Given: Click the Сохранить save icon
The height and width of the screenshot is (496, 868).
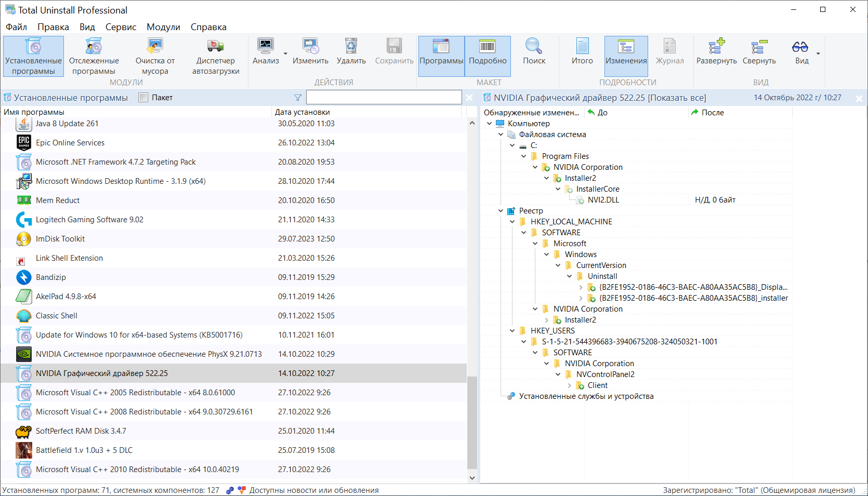Looking at the screenshot, I should click(x=394, y=46).
